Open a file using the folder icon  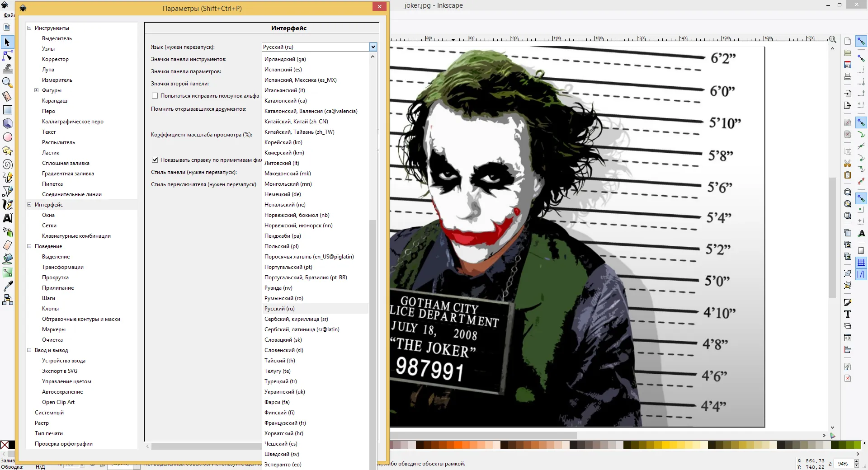(848, 53)
